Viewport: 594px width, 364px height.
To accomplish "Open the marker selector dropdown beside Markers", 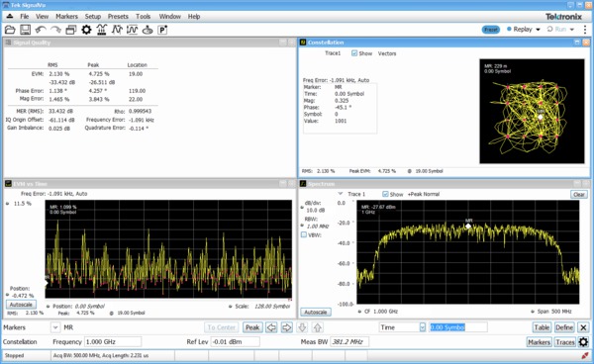I will click(55, 327).
